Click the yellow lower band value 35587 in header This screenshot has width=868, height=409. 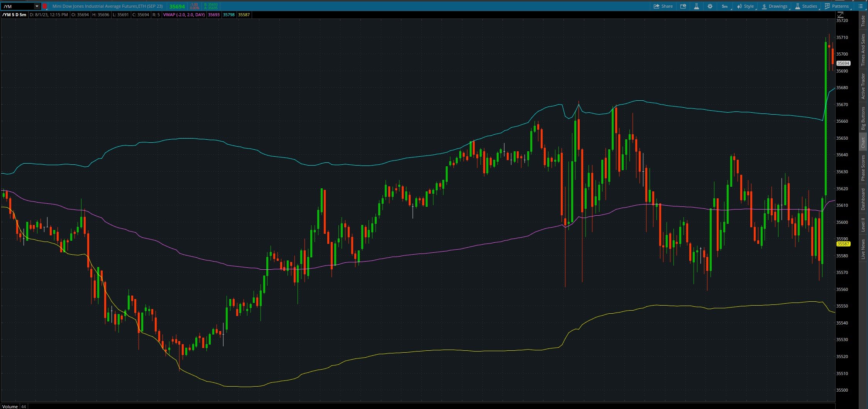(244, 15)
